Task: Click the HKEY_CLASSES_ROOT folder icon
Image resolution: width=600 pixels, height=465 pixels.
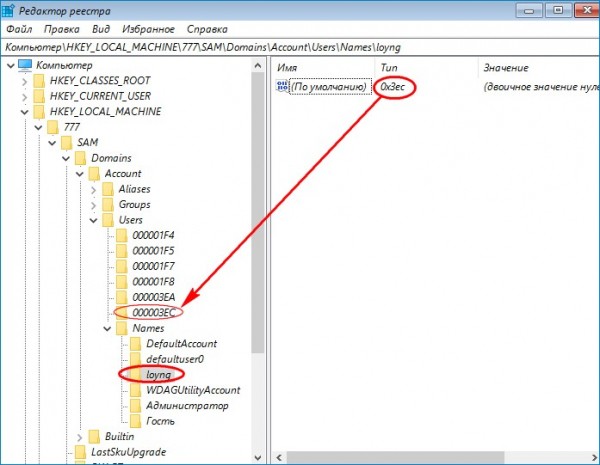Action: tap(39, 81)
